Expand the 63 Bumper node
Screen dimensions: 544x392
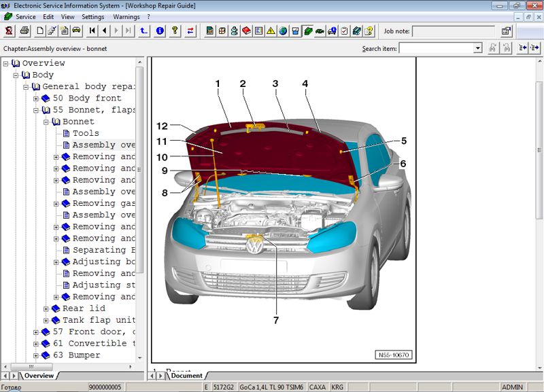36,355
